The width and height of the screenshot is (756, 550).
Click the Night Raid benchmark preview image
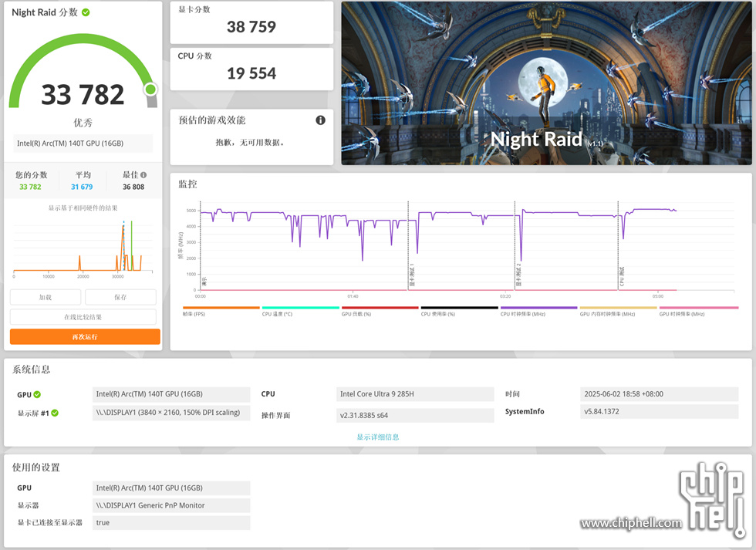click(546, 83)
